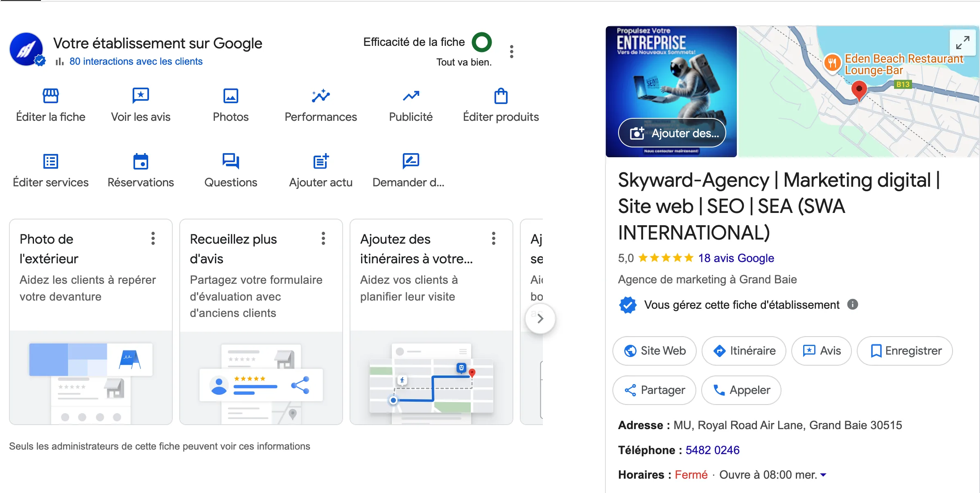
Task: Click the Eden Beach Restaurant map label
Action: [x=903, y=64]
